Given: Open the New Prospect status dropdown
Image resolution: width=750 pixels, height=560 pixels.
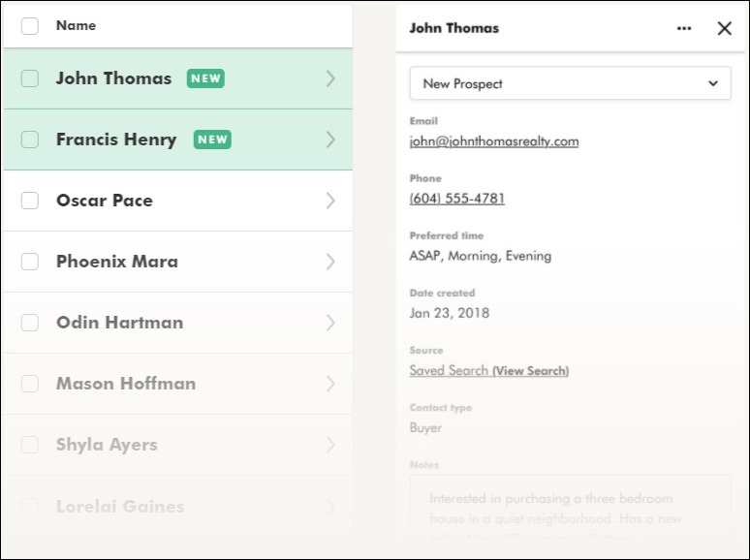Looking at the screenshot, I should pos(570,83).
